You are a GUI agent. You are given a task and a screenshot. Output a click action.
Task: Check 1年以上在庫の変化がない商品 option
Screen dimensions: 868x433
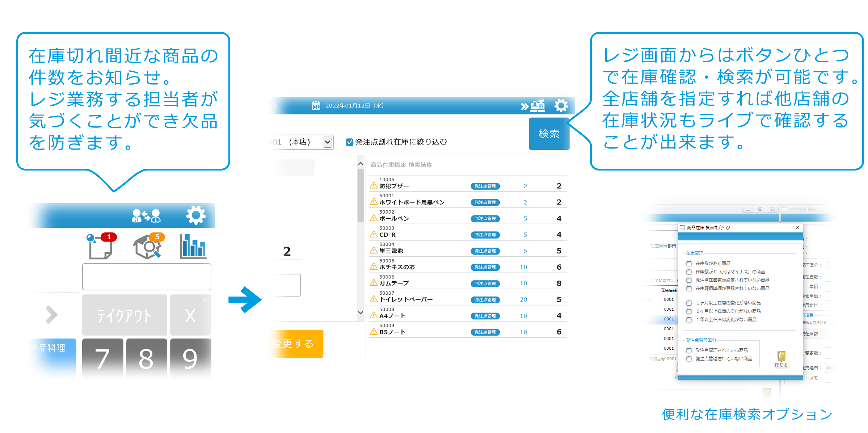(x=689, y=320)
